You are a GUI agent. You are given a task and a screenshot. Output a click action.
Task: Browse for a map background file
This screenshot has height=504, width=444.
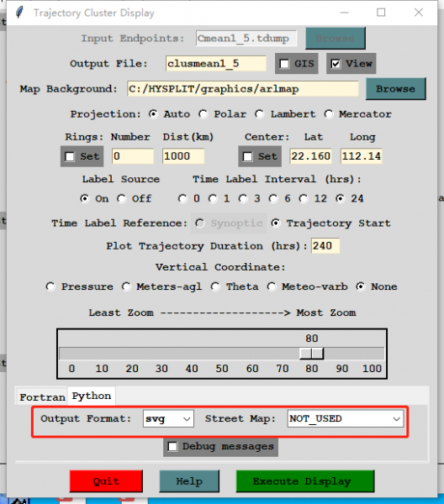click(396, 89)
